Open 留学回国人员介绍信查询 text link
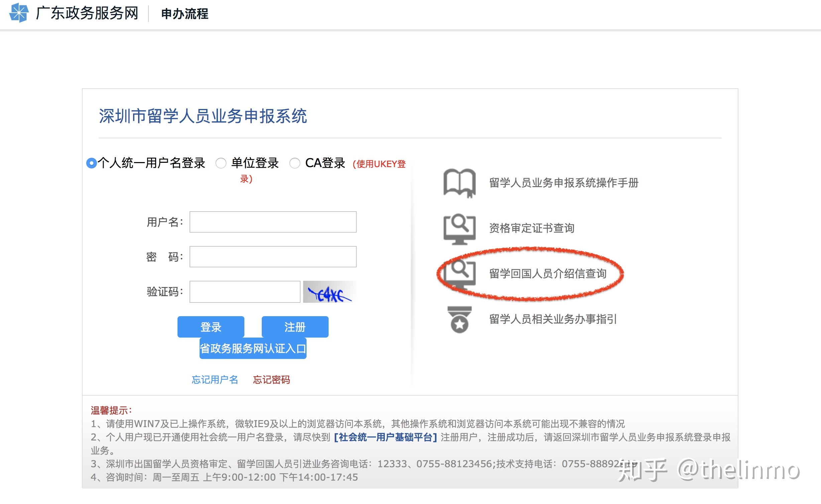This screenshot has width=821, height=504. pyautogui.click(x=548, y=274)
